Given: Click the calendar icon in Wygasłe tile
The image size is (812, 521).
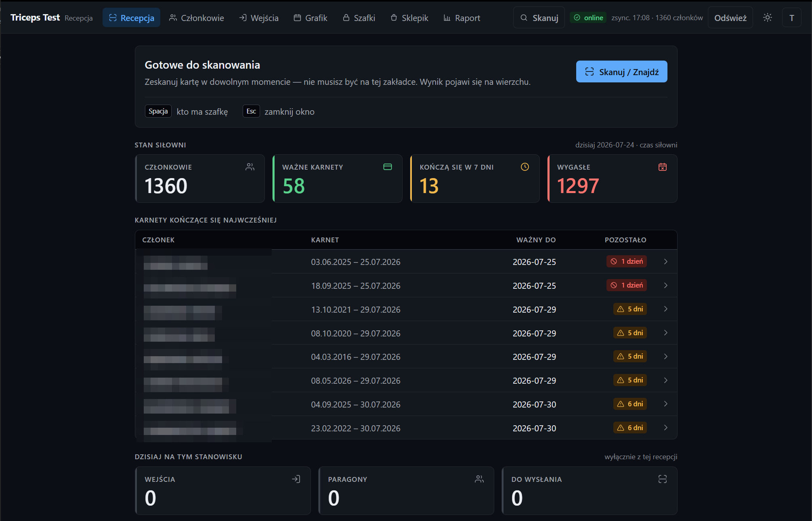Looking at the screenshot, I should (x=662, y=167).
